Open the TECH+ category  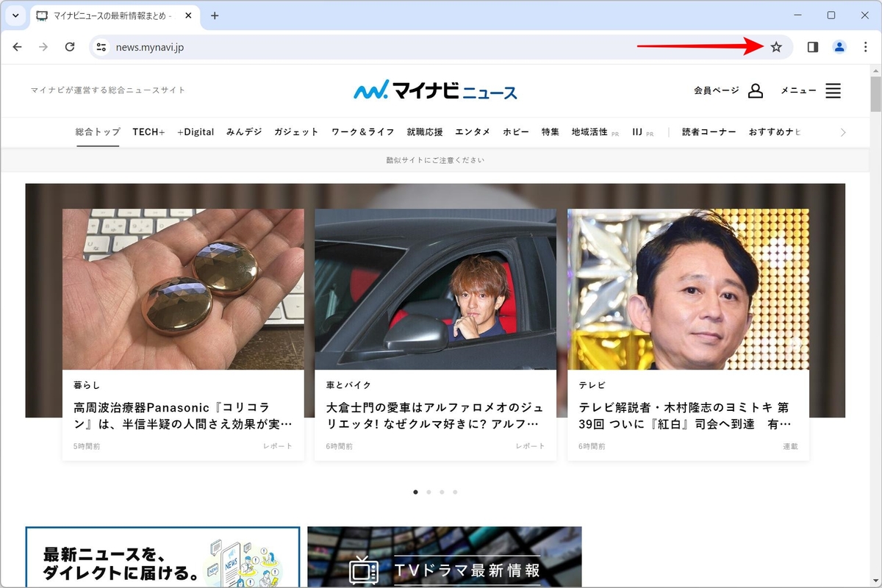[148, 132]
